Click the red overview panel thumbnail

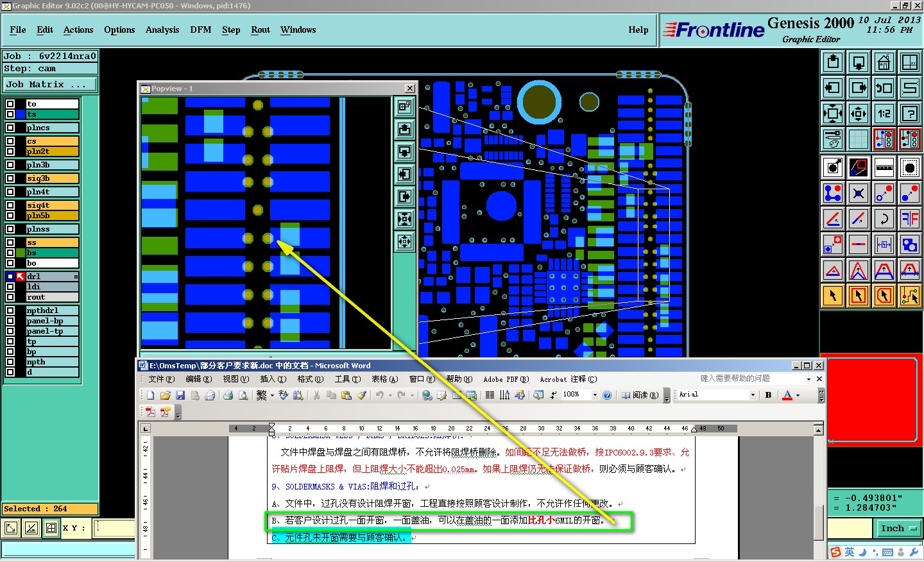pos(871,400)
